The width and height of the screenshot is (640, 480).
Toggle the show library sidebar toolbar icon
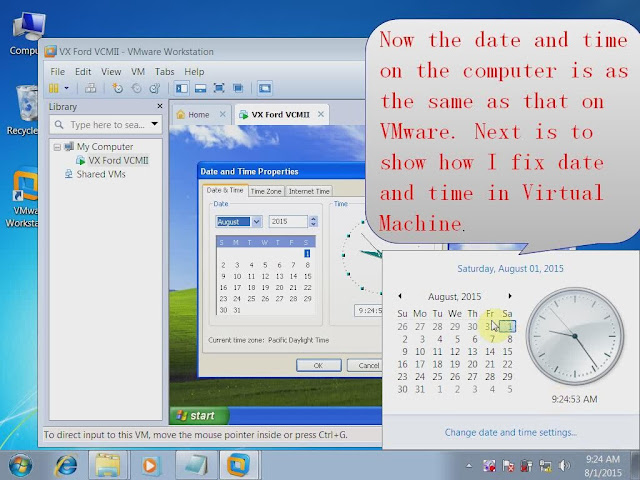(182, 88)
